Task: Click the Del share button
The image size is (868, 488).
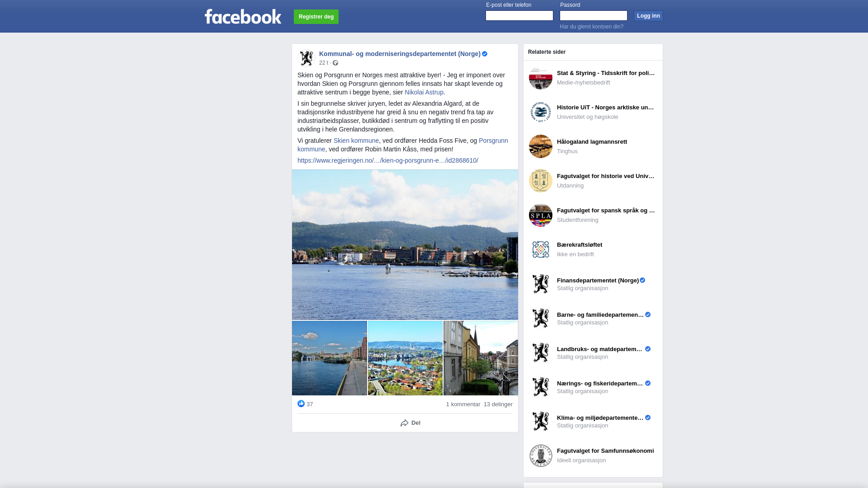Action: pyautogui.click(x=410, y=423)
